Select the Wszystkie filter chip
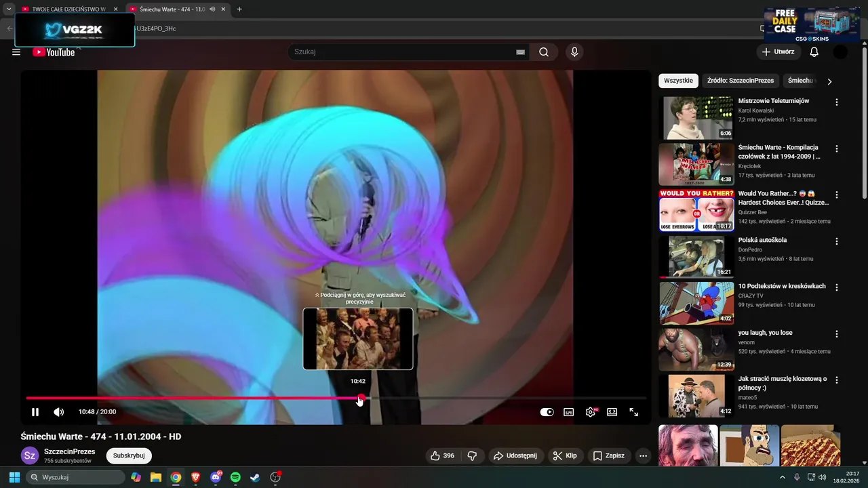 point(678,80)
